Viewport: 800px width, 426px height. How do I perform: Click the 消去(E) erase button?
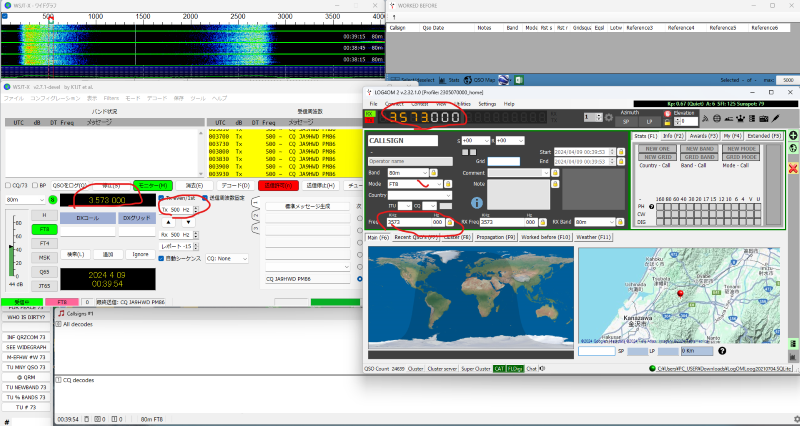(194, 186)
